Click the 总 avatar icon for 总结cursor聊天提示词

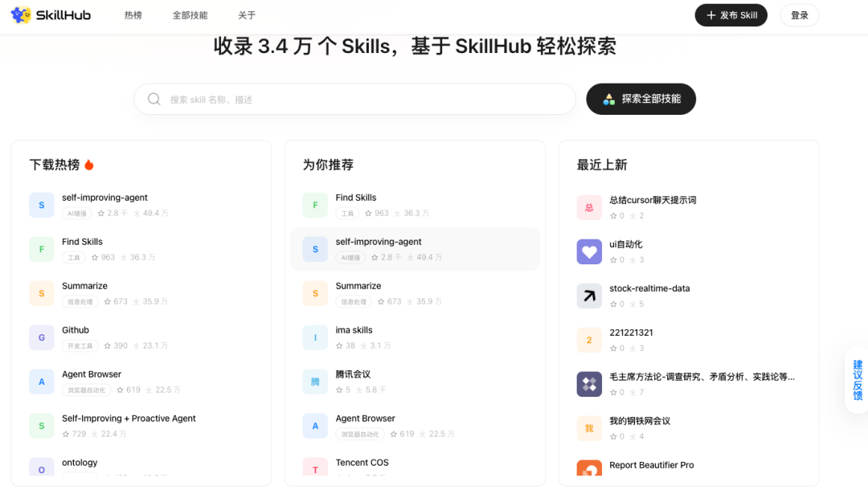(x=589, y=207)
